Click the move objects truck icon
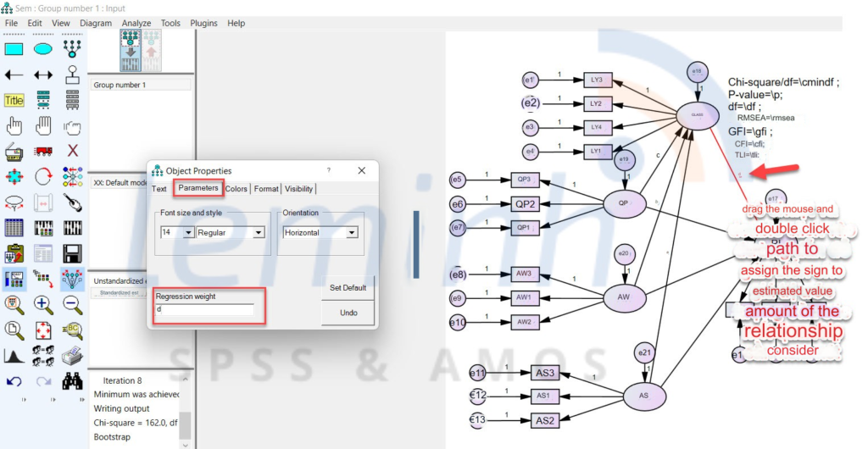Viewport: 868px width, 449px height. coord(43,152)
